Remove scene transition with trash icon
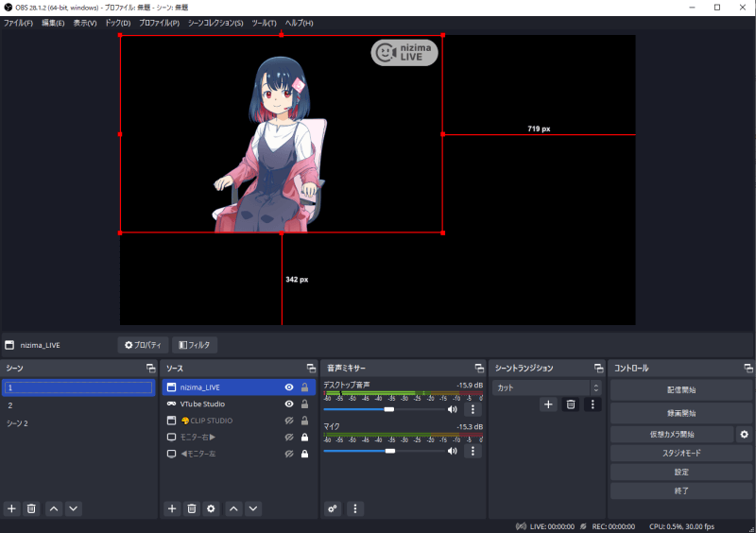 click(571, 404)
